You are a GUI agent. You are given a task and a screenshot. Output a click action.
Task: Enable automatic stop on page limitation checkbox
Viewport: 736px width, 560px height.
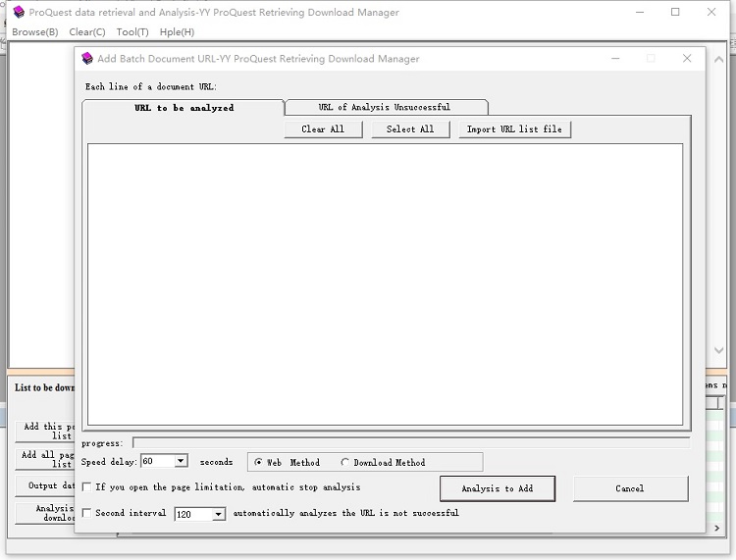86,486
